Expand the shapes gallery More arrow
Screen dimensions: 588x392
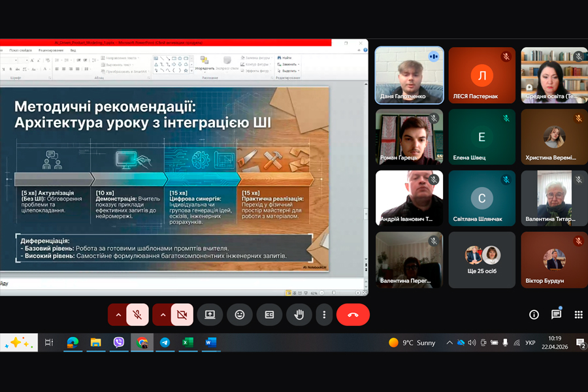191,70
